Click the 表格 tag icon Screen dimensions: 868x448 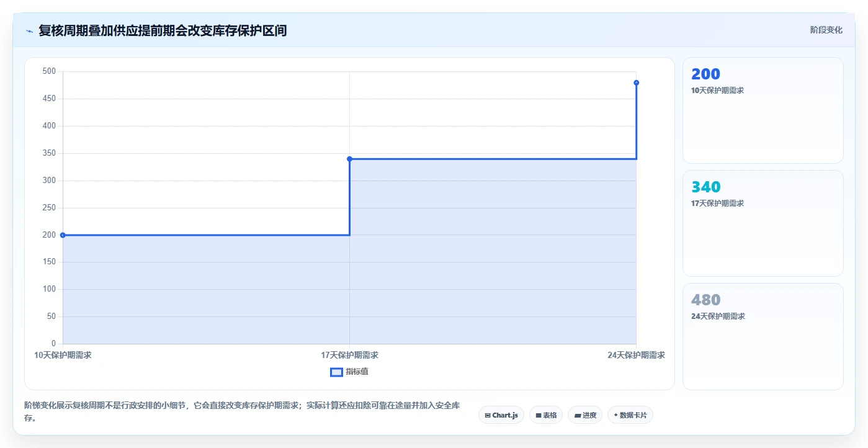539,416
